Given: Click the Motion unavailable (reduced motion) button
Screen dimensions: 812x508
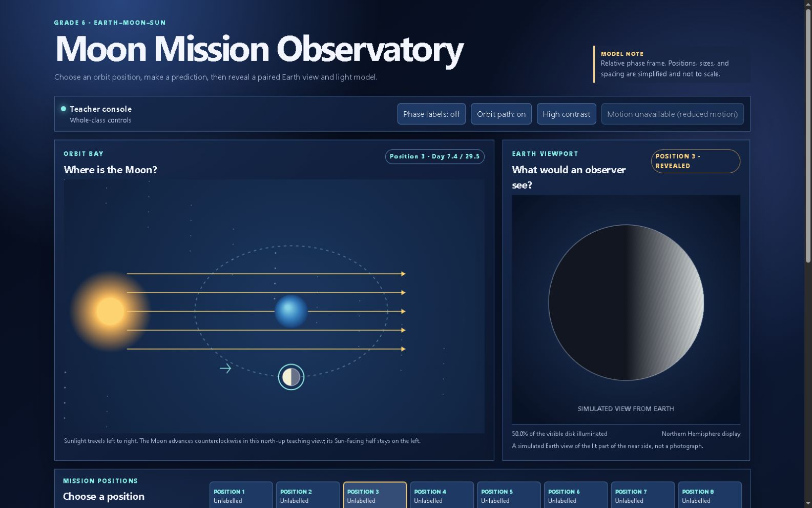Looking at the screenshot, I should (x=672, y=114).
